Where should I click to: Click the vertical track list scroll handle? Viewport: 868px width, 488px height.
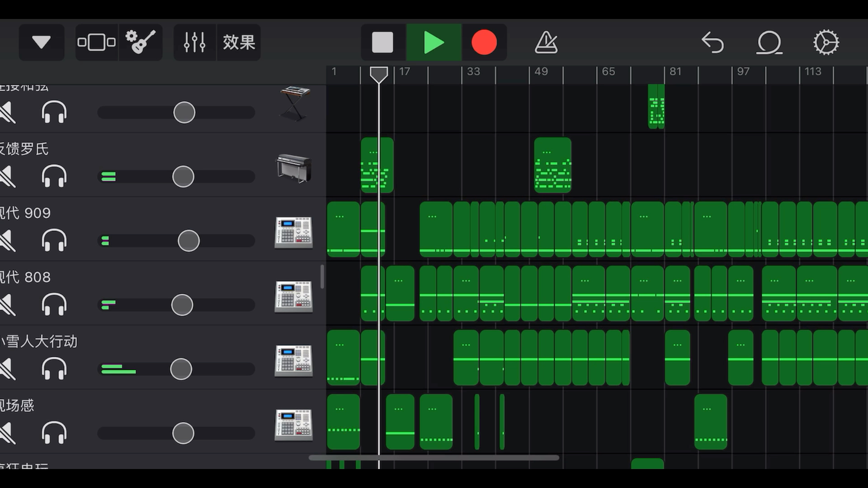tap(322, 277)
